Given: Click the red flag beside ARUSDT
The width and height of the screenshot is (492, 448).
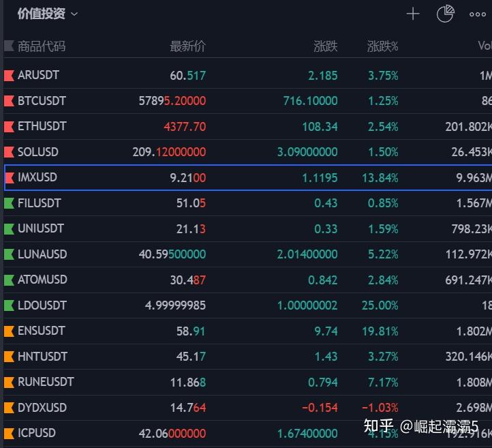Looking at the screenshot, I should pos(9,75).
